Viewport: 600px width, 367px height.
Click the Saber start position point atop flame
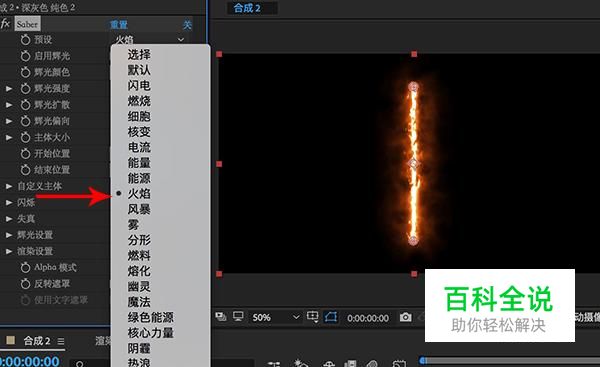(x=413, y=87)
